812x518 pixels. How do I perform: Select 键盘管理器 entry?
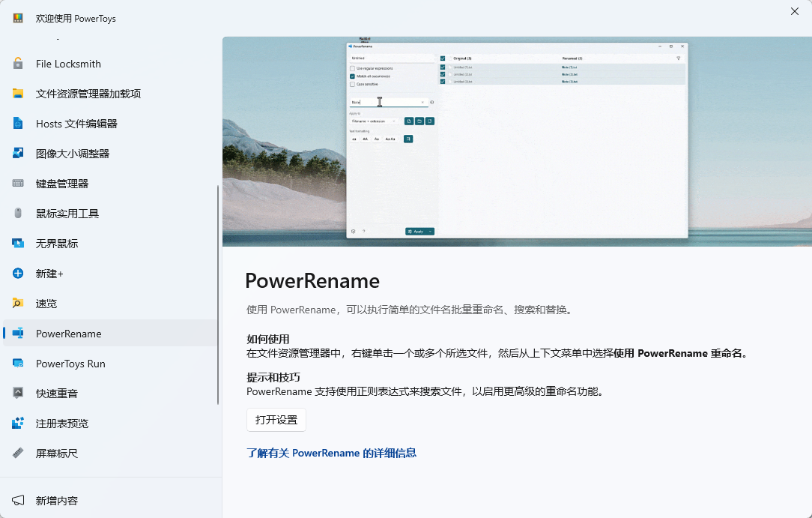110,184
